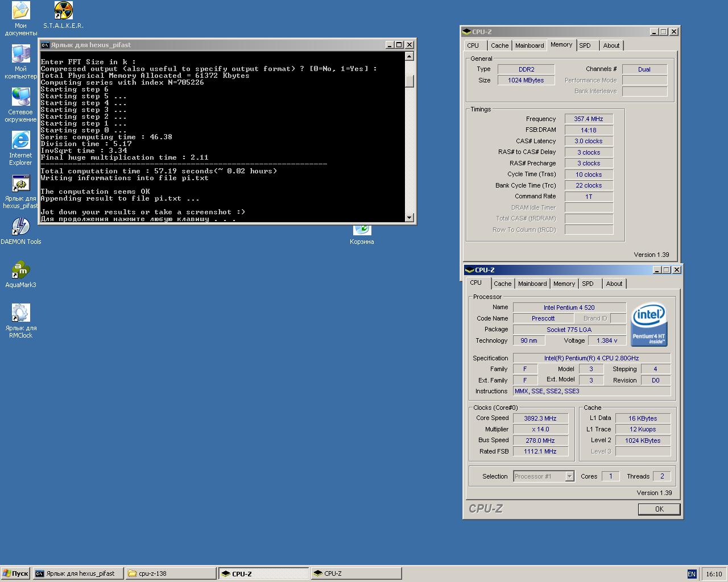Open About tab in lower CPU-Z window
728x582 pixels.
614,284
